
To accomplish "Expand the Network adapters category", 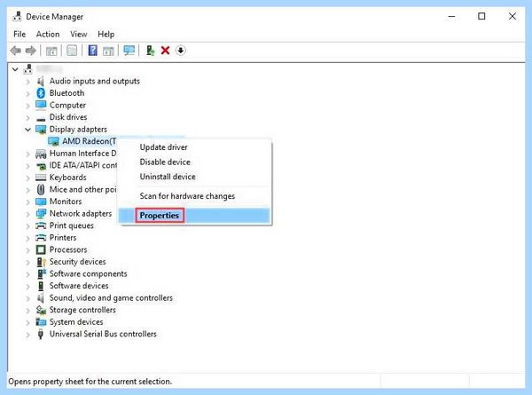I will coord(27,214).
